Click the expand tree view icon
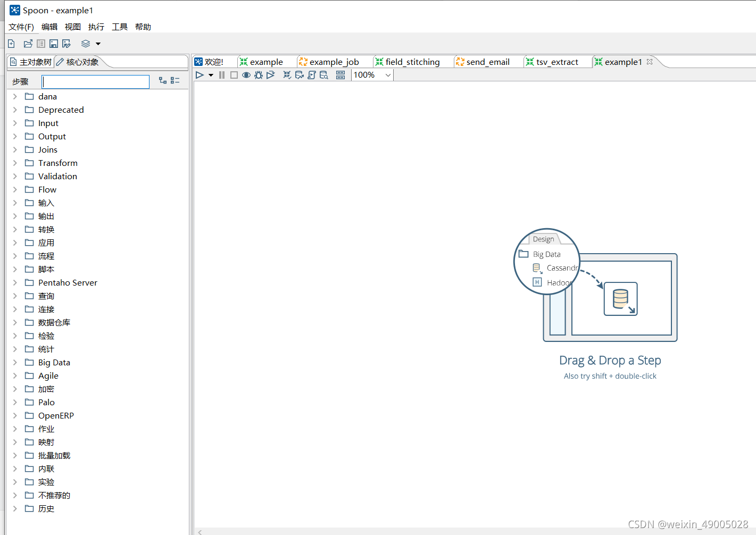Screen dimensions: 756x535 tap(163, 80)
